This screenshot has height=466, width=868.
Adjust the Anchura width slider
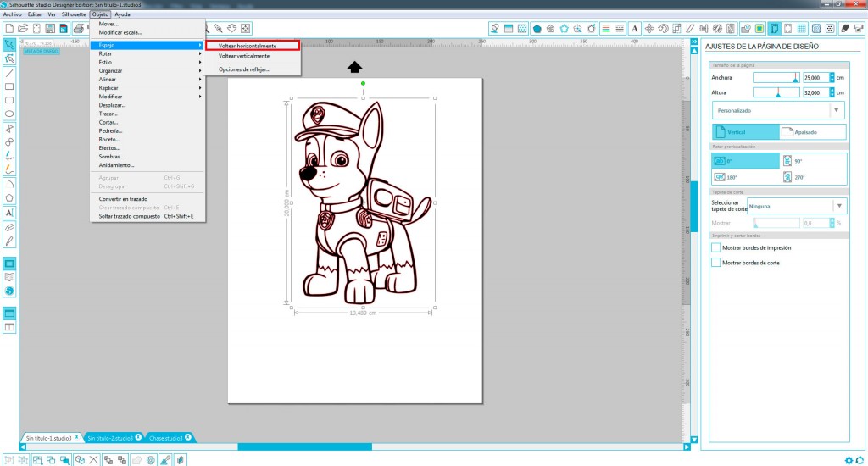[x=776, y=77]
